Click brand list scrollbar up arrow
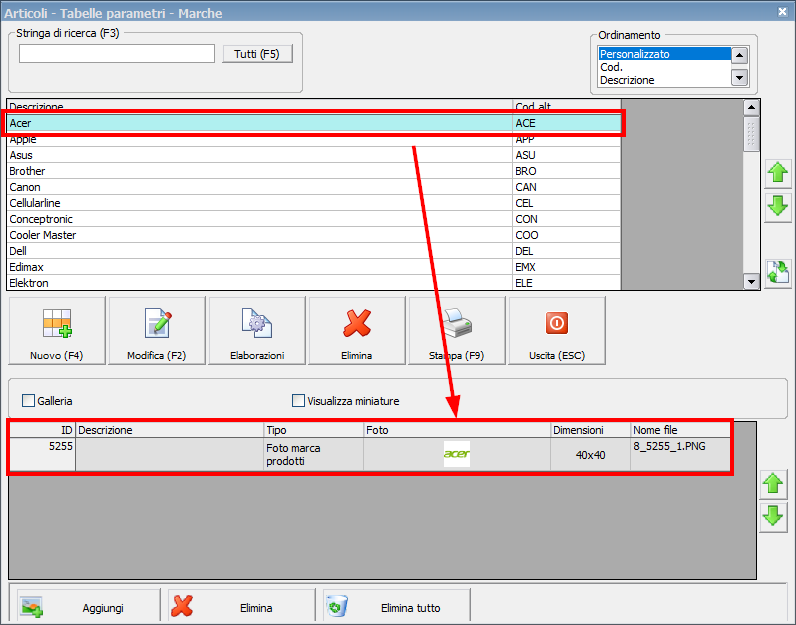This screenshot has width=796, height=625. (751, 108)
